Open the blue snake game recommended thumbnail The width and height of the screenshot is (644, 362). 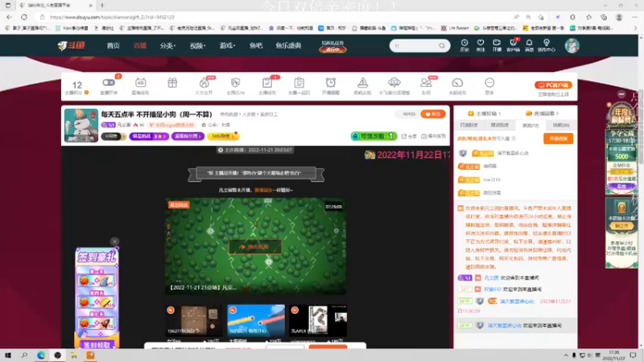click(256, 320)
